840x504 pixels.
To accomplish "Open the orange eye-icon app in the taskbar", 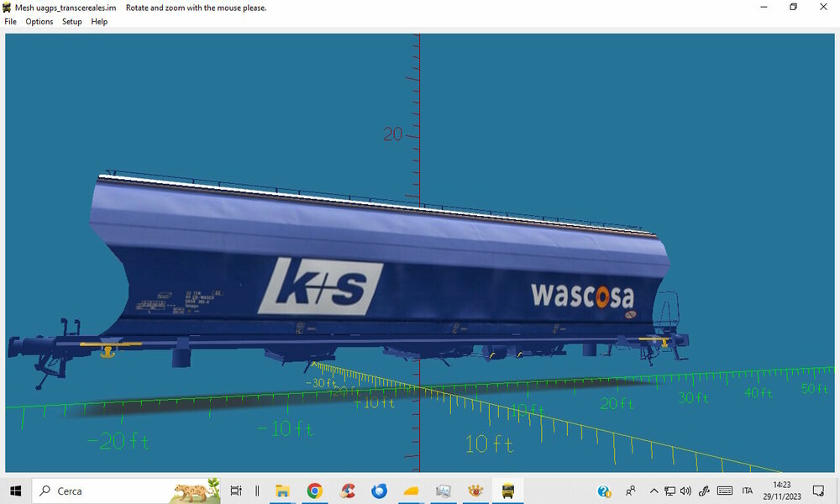I will tap(475, 491).
